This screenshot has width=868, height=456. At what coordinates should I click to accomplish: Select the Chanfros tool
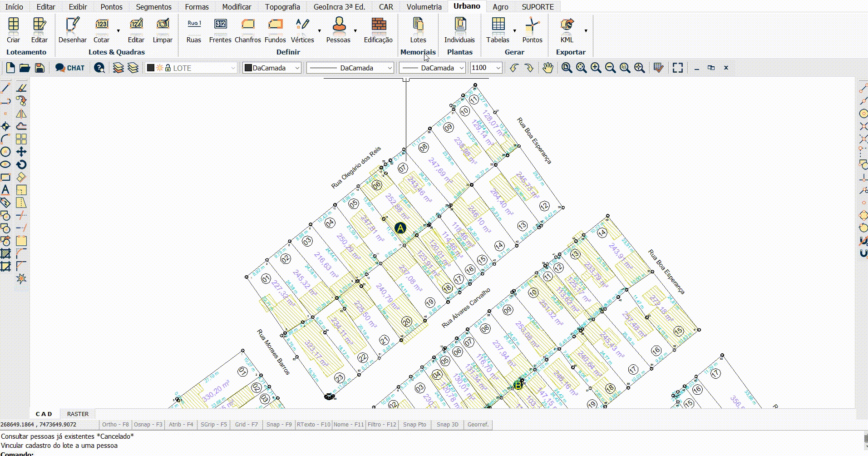tap(247, 30)
